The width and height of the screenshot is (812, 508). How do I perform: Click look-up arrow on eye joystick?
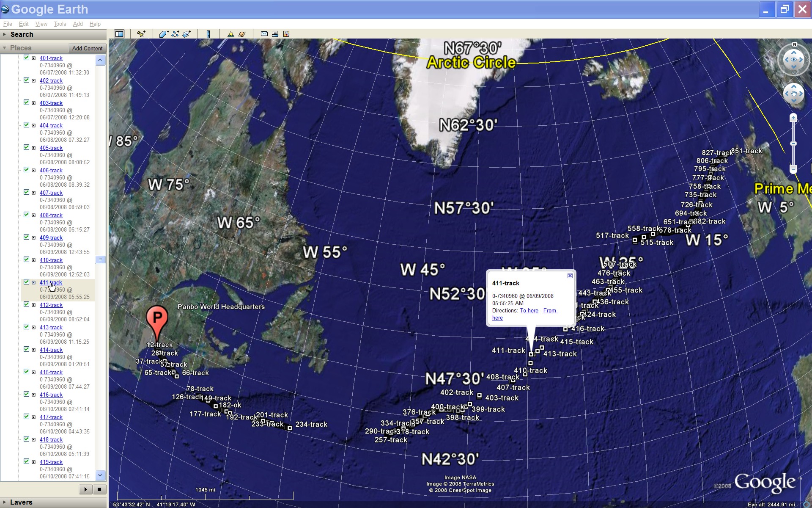pos(794,52)
